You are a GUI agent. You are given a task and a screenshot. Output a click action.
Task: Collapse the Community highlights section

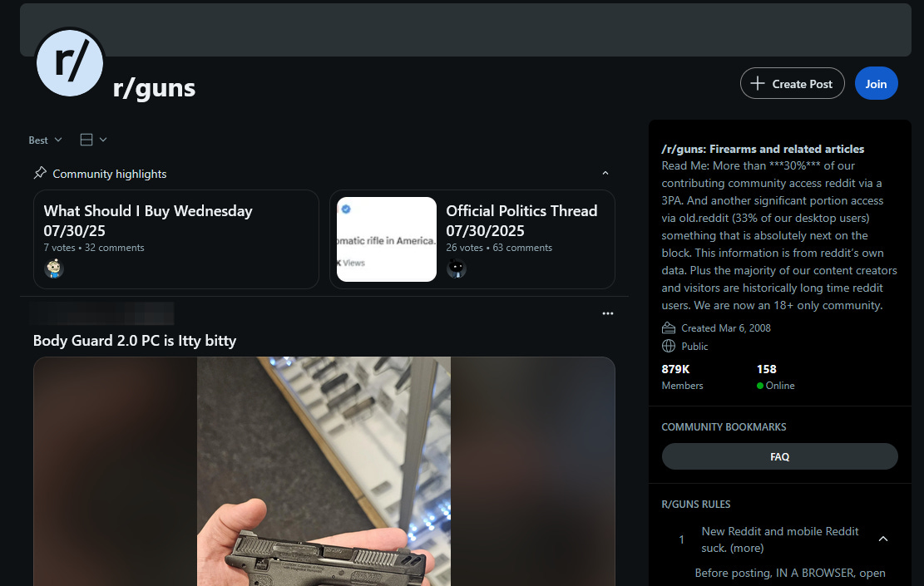click(605, 173)
